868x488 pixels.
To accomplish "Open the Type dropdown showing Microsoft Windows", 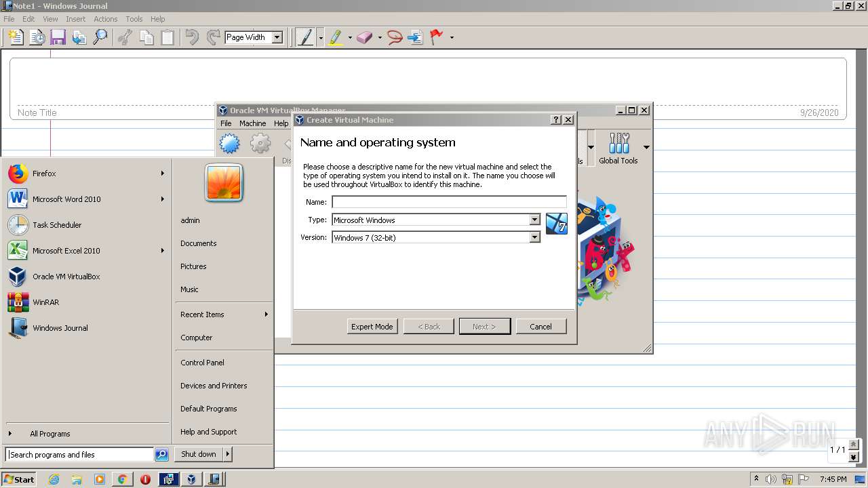I will click(534, 220).
